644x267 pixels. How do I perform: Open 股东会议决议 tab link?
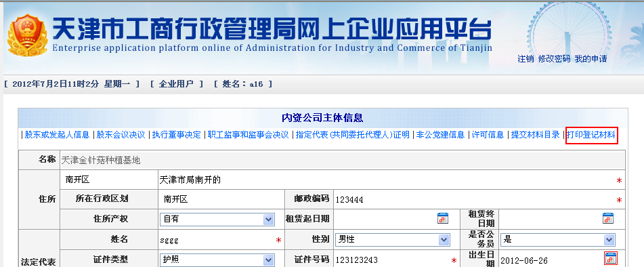[121, 135]
